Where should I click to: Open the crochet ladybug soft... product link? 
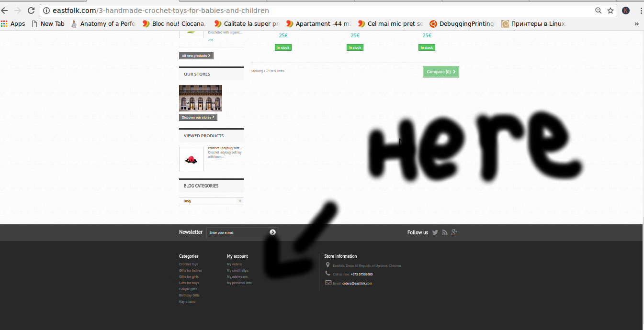pos(225,148)
